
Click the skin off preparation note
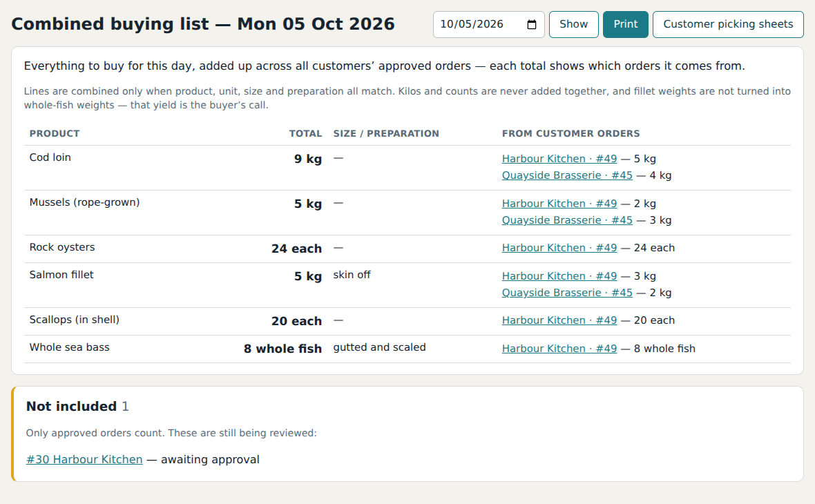(x=352, y=275)
